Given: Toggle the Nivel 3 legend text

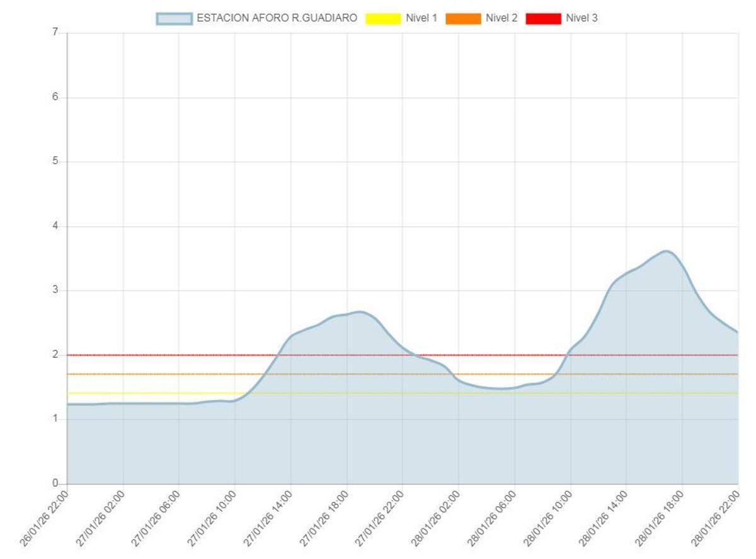Looking at the screenshot, I should 581,18.
